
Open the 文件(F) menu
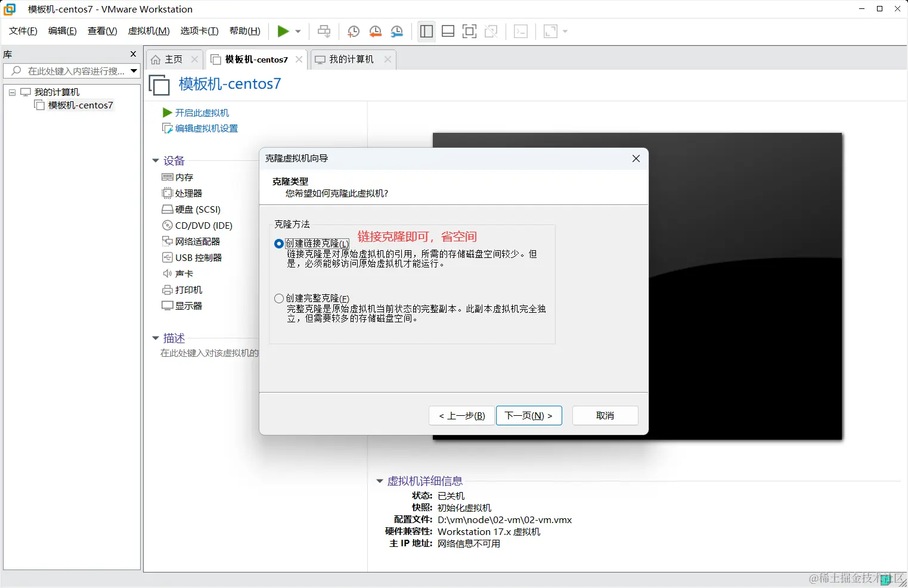pyautogui.click(x=23, y=31)
